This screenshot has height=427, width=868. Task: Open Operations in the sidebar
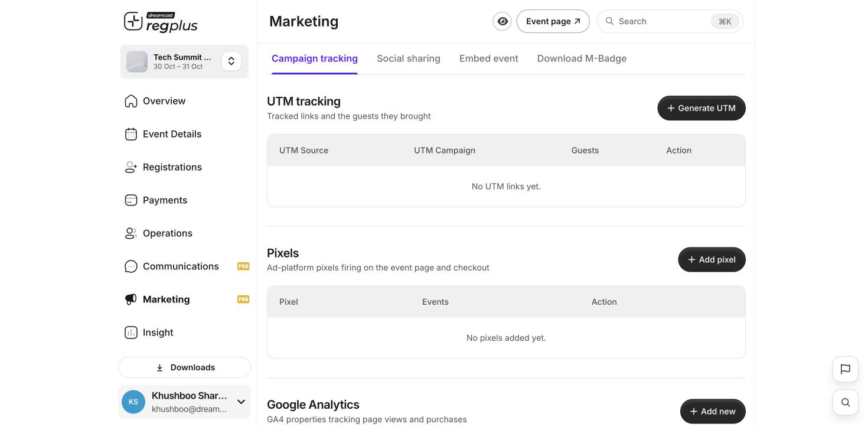pyautogui.click(x=184, y=233)
